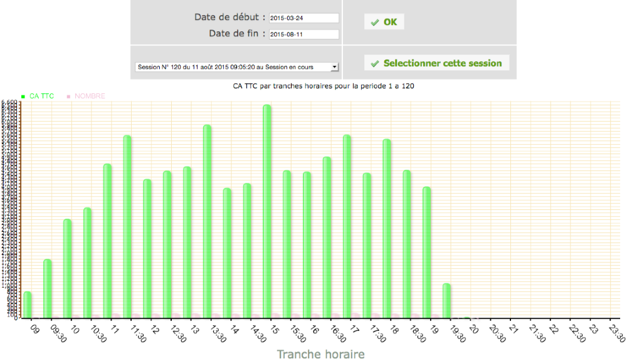Click the green bar for the 17 slot
Image resolution: width=627 pixels, height=364 pixels.
pos(347,227)
